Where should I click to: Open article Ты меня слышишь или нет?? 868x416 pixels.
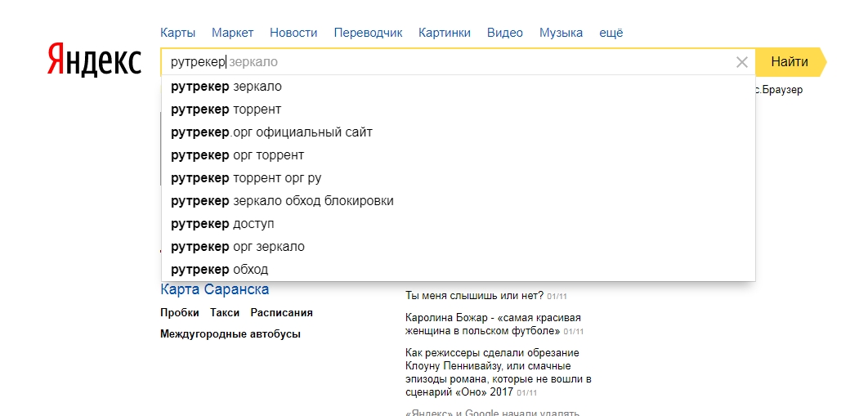click(x=474, y=295)
